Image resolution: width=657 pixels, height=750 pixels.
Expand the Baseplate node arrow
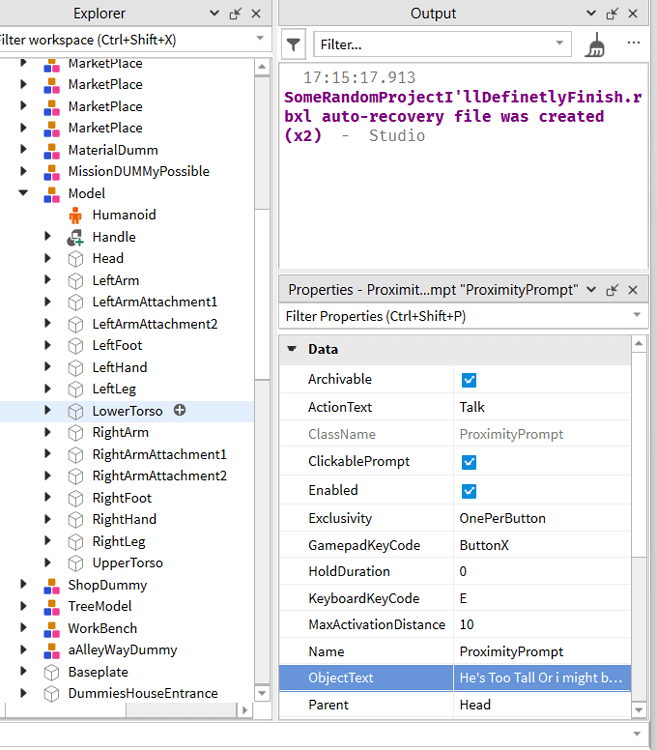coord(23,671)
